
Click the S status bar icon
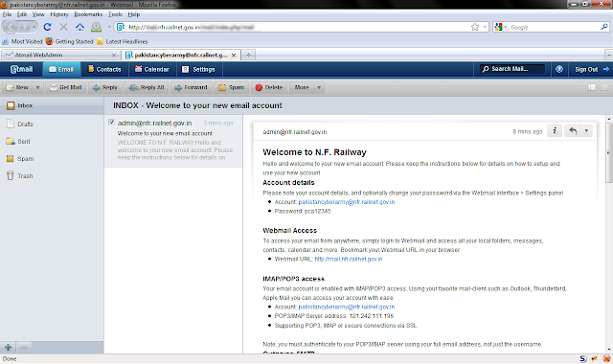coord(583,358)
